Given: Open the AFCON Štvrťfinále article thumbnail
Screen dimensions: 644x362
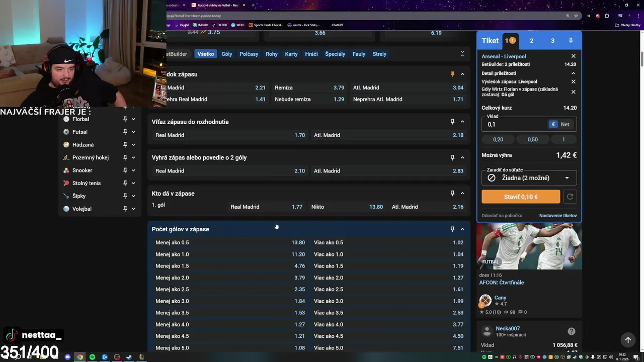Looking at the screenshot, I should [x=529, y=246].
